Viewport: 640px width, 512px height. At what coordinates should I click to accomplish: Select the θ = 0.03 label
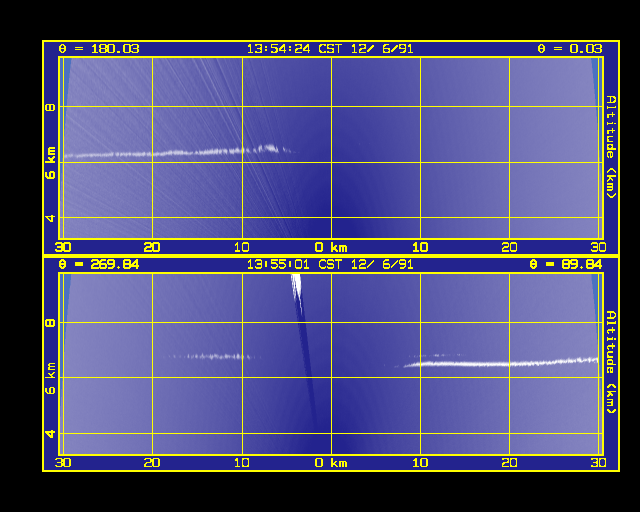click(569, 49)
